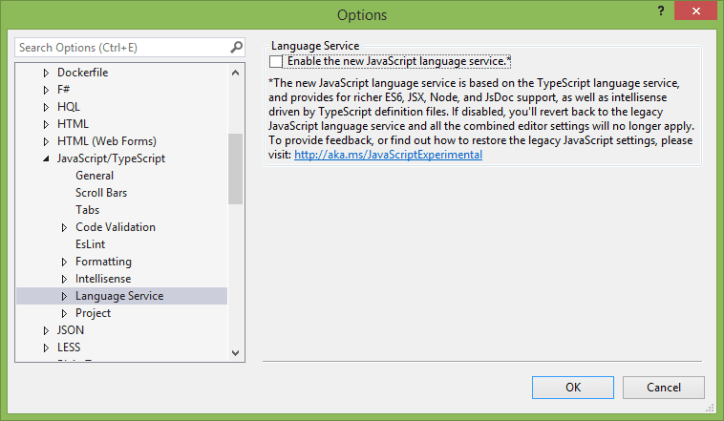This screenshot has width=724, height=421.
Task: Click in the Search Options input field
Action: 120,47
